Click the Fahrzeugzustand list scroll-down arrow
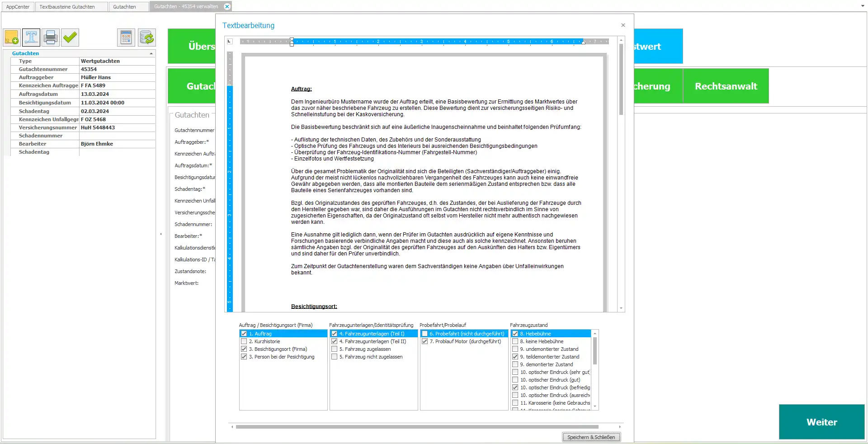The image size is (868, 444). pos(595,406)
